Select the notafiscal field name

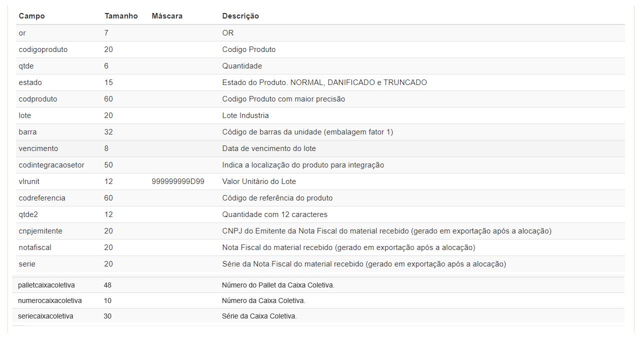[x=35, y=247]
